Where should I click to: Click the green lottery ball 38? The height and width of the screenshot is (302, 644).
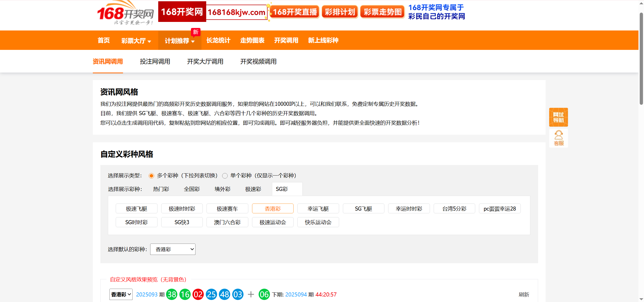[x=172, y=294]
